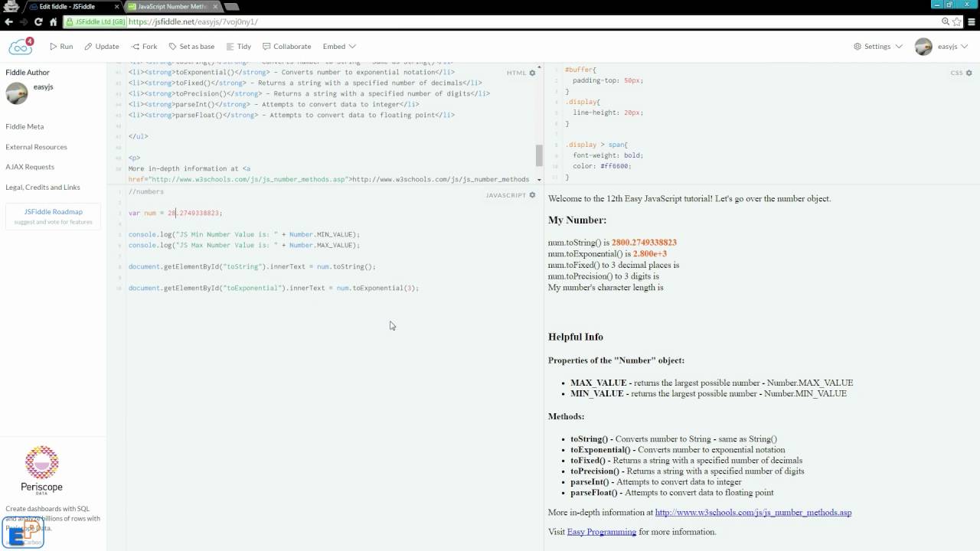Click Update to save the fiddle
Screen dimensions: 980x551
point(102,47)
